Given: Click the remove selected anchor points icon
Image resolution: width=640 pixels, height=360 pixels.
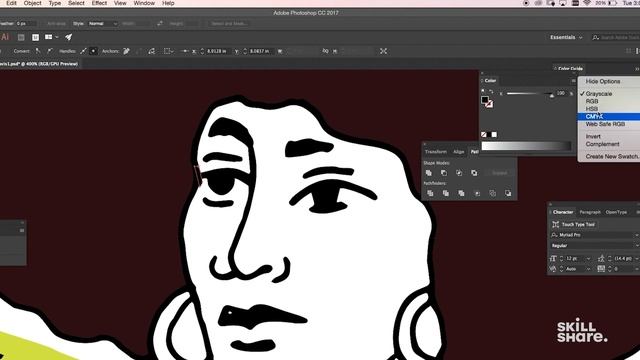Looking at the screenshot, I should tap(127, 51).
